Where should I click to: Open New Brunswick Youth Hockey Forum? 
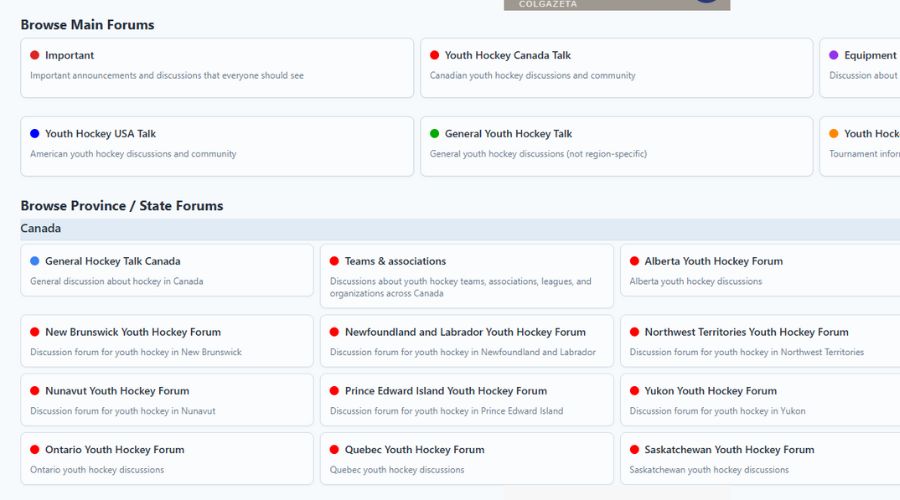(167, 341)
